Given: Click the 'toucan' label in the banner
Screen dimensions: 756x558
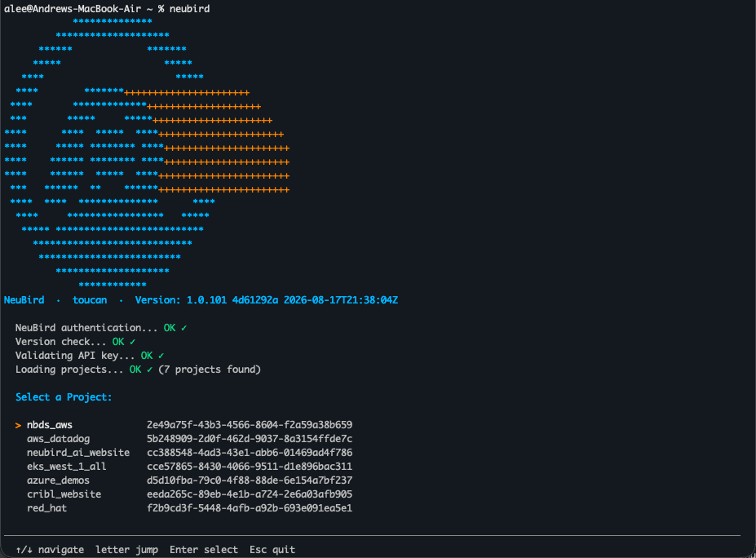Looking at the screenshot, I should [x=90, y=300].
